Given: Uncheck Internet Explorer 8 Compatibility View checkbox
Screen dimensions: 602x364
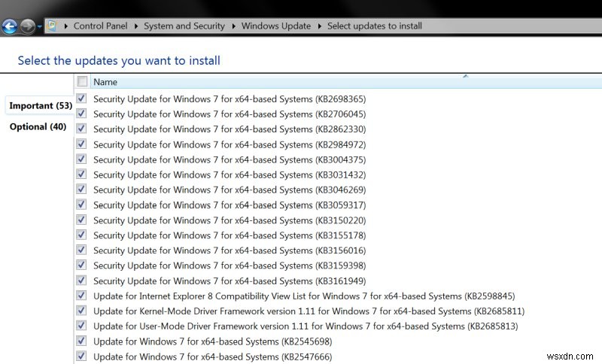Looking at the screenshot, I should click(x=81, y=296).
